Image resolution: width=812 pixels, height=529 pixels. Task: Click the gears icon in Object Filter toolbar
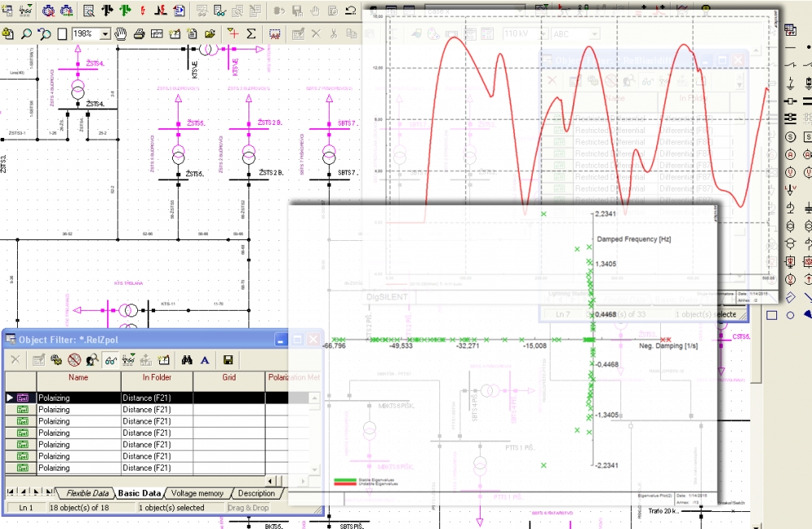pyautogui.click(x=57, y=360)
